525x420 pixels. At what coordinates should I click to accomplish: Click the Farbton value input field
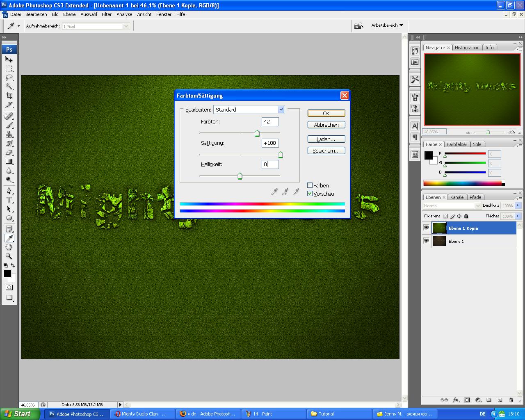pos(270,122)
